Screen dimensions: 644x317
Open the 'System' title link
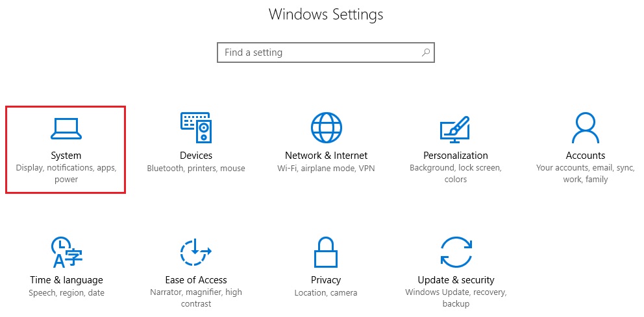click(66, 156)
